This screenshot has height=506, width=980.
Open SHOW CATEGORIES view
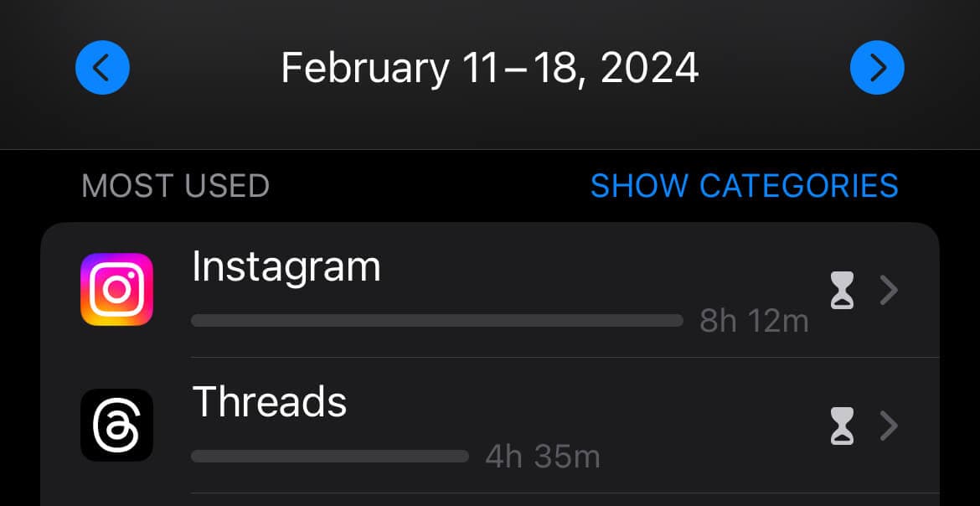point(745,186)
